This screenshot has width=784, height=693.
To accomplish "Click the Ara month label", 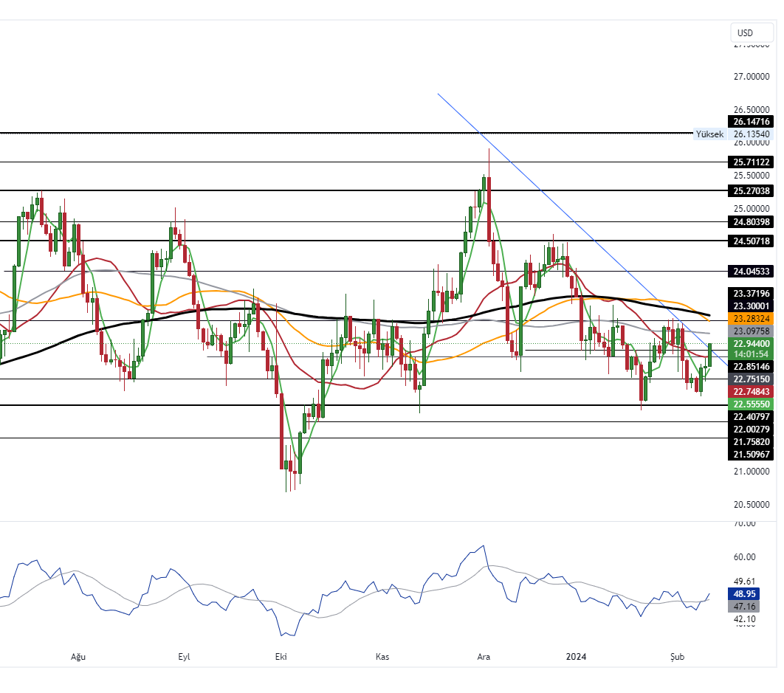I will [x=482, y=656].
